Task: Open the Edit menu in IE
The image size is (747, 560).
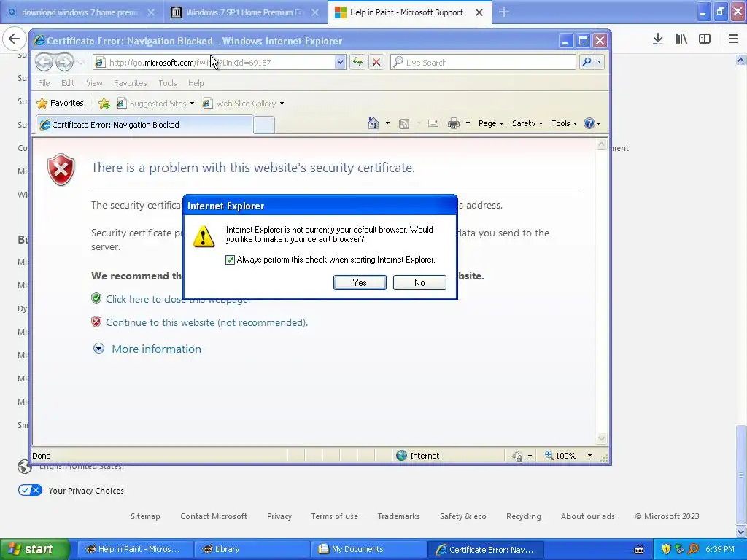Action: tap(68, 83)
